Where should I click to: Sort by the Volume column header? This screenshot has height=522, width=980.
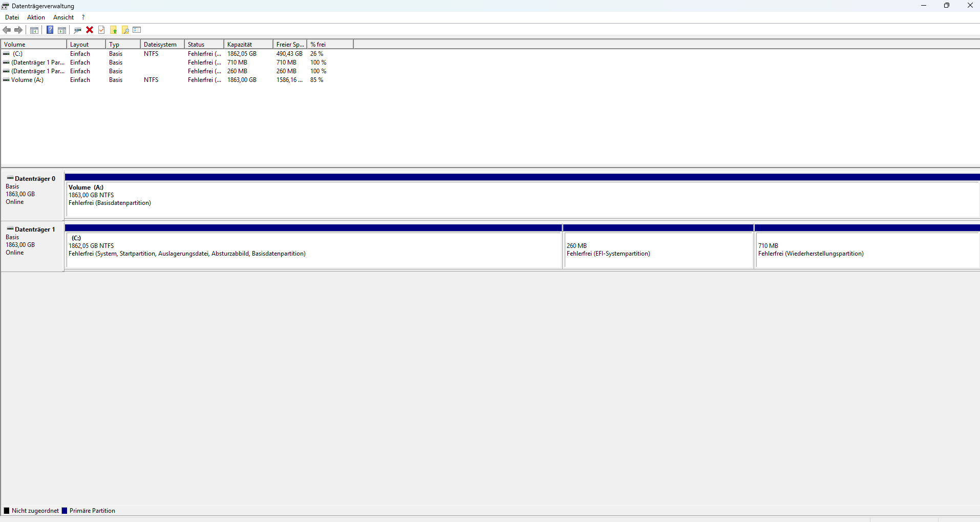point(34,45)
